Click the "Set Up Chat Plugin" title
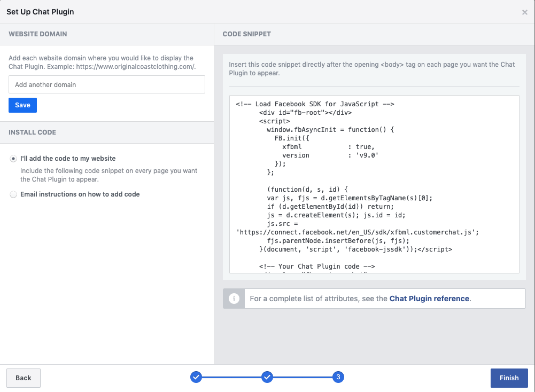535x392 pixels. (x=40, y=12)
